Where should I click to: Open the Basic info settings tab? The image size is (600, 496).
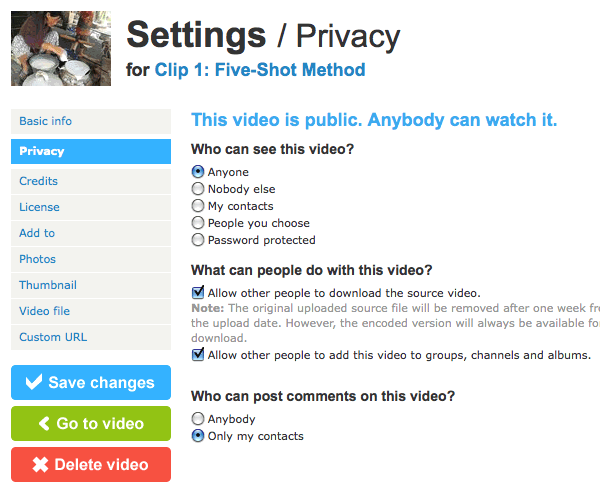[x=91, y=121]
